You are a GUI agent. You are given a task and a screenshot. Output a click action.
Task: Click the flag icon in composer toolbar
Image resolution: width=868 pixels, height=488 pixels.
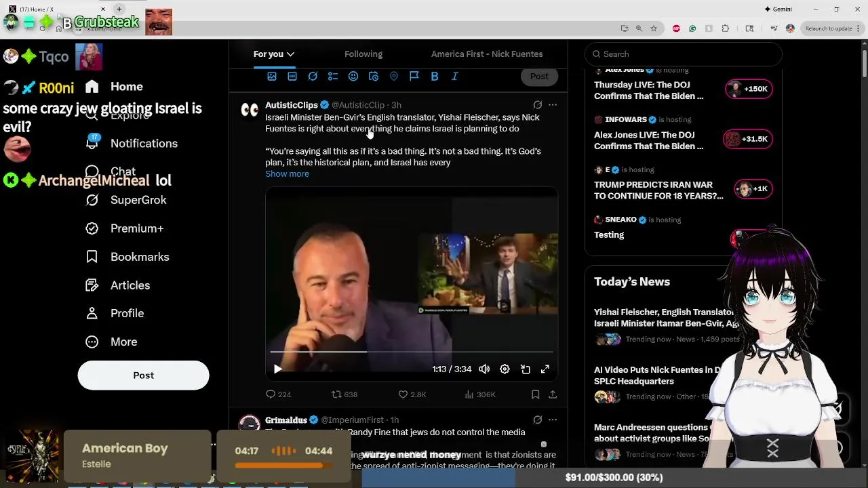click(x=414, y=77)
